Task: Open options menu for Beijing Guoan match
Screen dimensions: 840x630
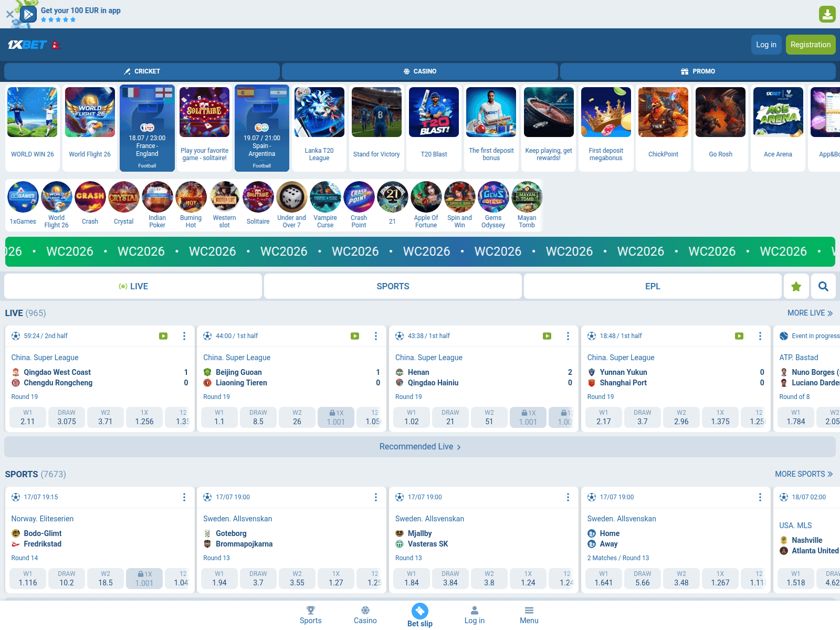Action: (376, 336)
